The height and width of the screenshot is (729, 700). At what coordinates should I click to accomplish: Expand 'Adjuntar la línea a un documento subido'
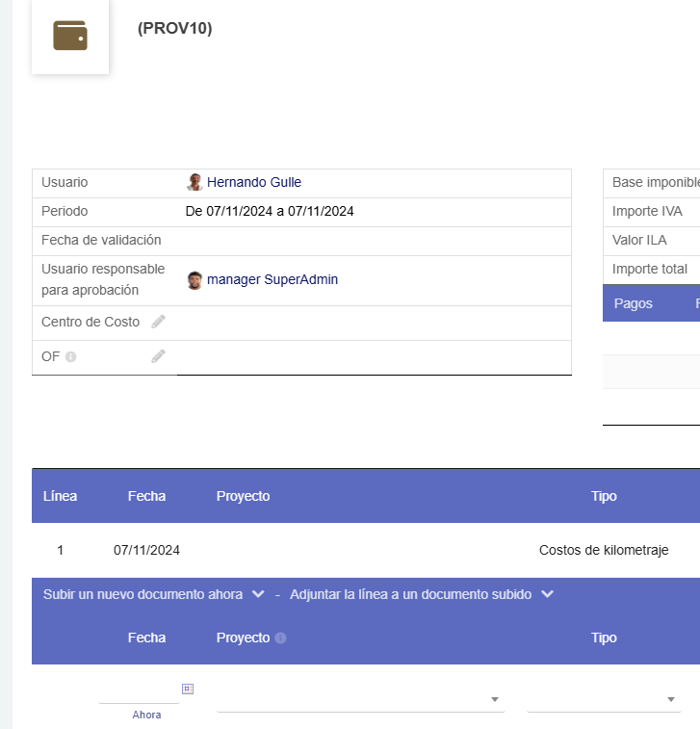pos(421,594)
